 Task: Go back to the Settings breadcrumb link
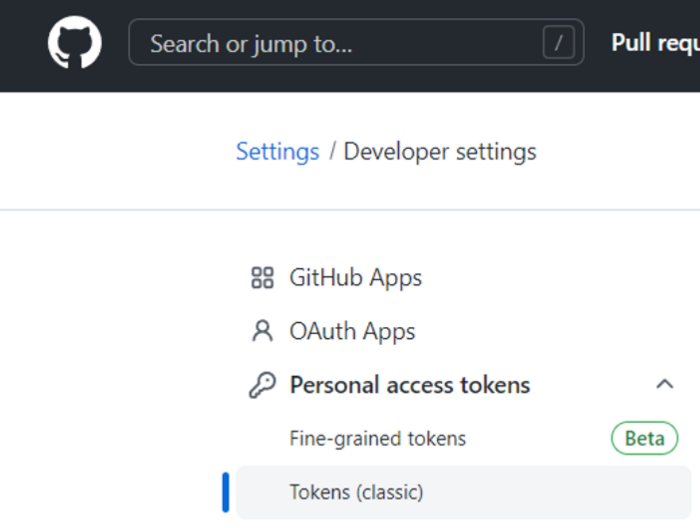(278, 152)
